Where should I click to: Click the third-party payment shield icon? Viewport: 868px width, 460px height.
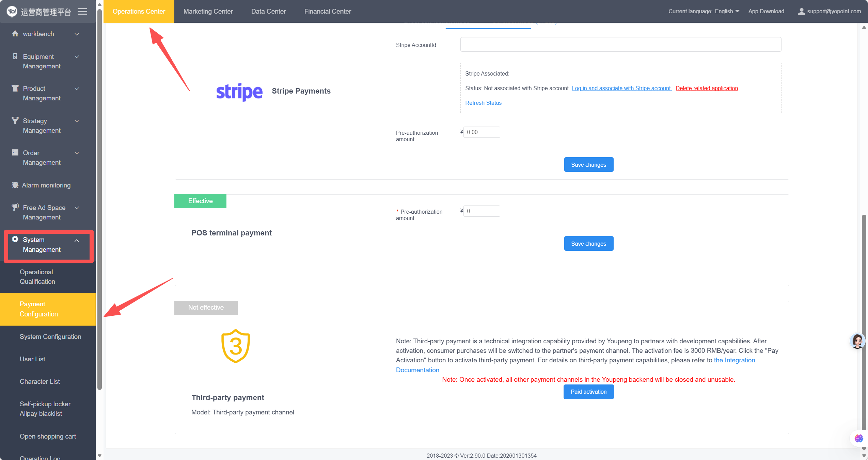(236, 346)
